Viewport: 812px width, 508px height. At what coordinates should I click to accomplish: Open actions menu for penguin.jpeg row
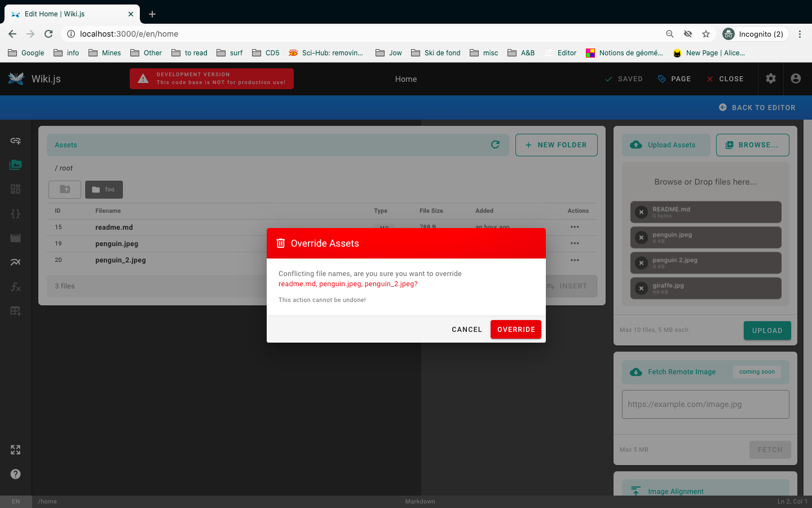[x=575, y=243]
